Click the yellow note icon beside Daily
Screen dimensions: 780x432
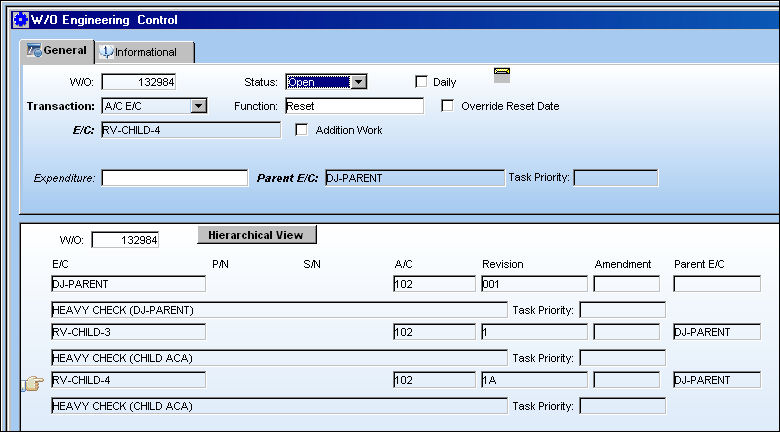pos(502,75)
